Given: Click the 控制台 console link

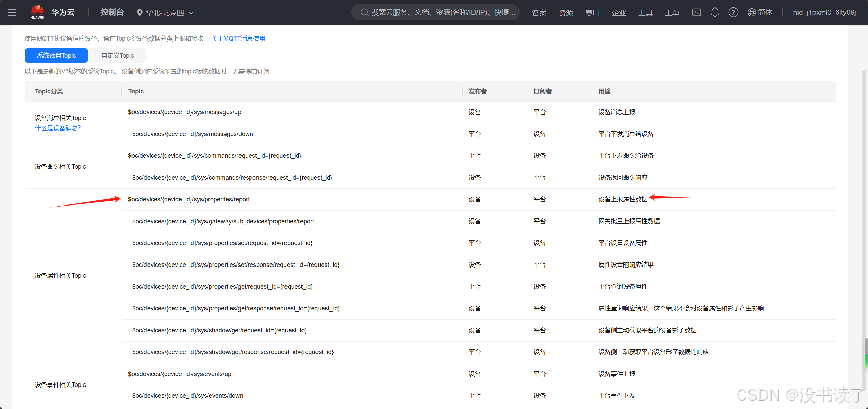Looking at the screenshot, I should [112, 13].
